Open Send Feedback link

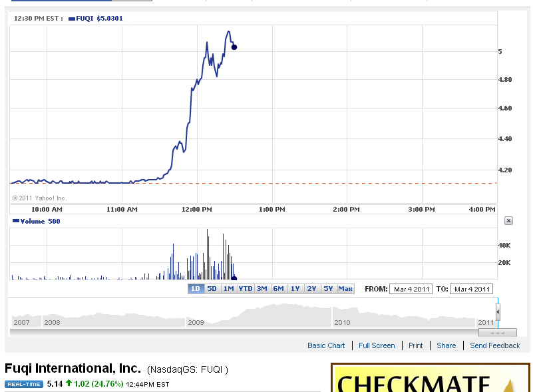click(x=494, y=345)
